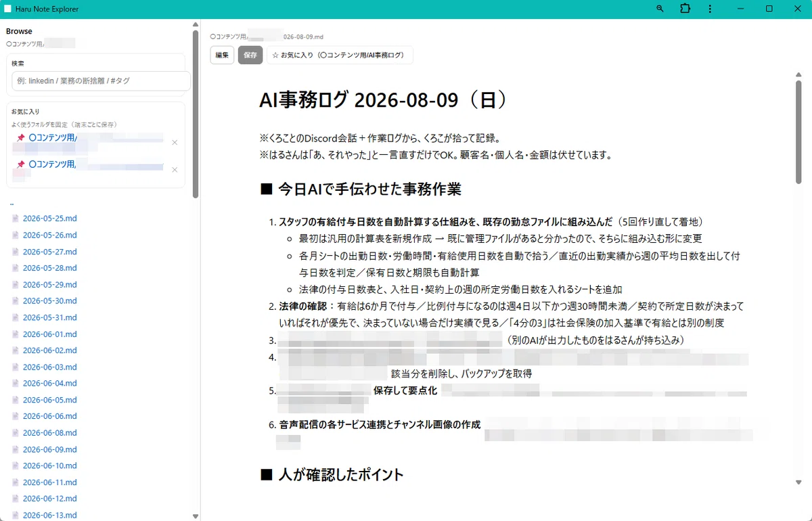Click the 保存 save button
This screenshot has width=812, height=521.
250,55
